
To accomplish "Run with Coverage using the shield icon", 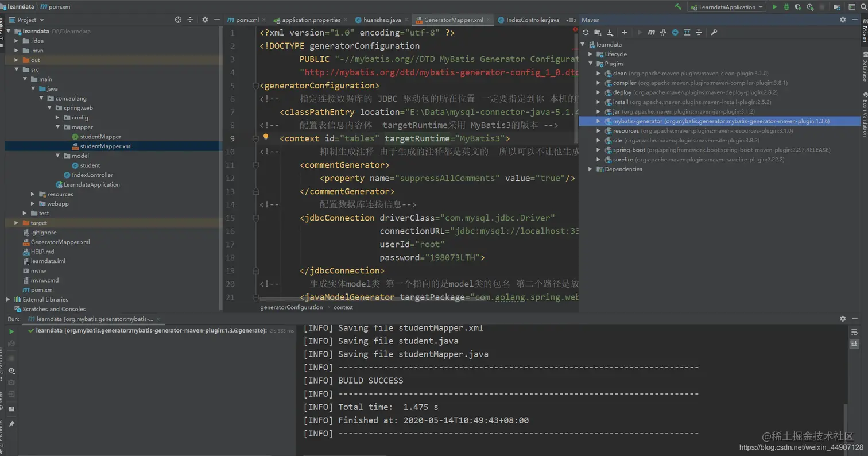I will (797, 7).
